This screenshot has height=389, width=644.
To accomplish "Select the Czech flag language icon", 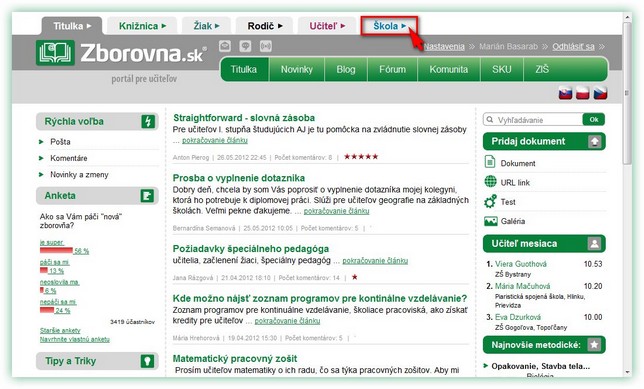I will pyautogui.click(x=600, y=93).
